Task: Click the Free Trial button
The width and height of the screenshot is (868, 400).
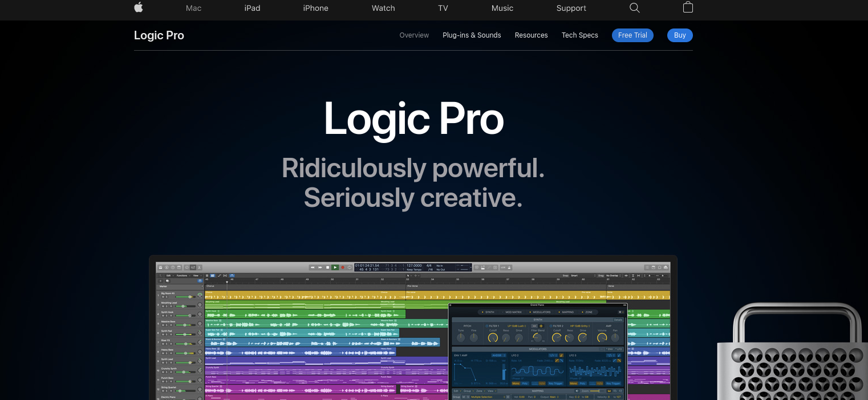Action: pos(632,35)
